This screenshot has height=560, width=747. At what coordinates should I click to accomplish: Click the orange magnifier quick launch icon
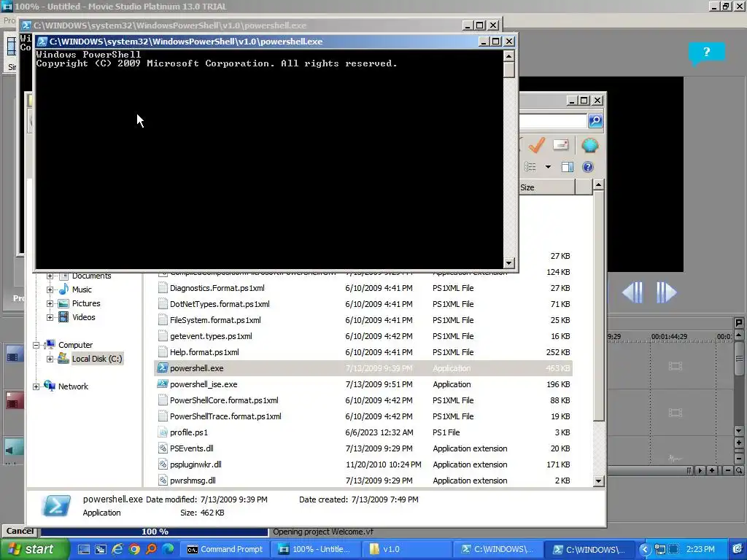click(151, 549)
